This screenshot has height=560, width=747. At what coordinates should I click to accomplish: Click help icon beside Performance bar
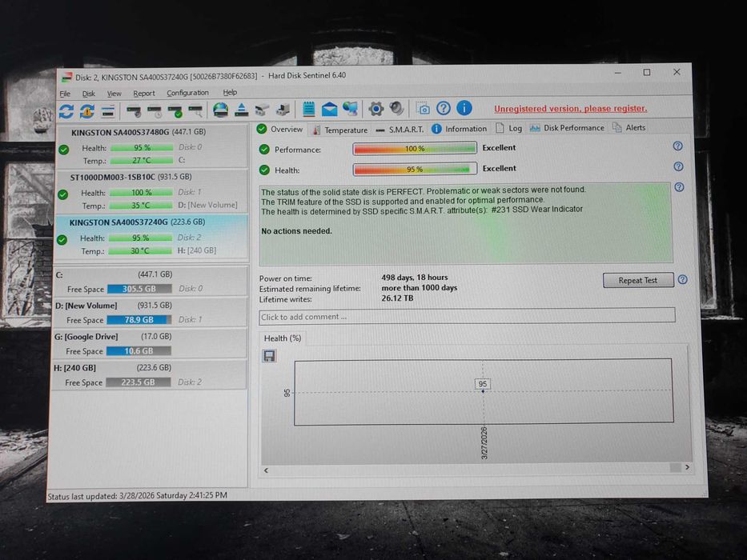tap(678, 146)
